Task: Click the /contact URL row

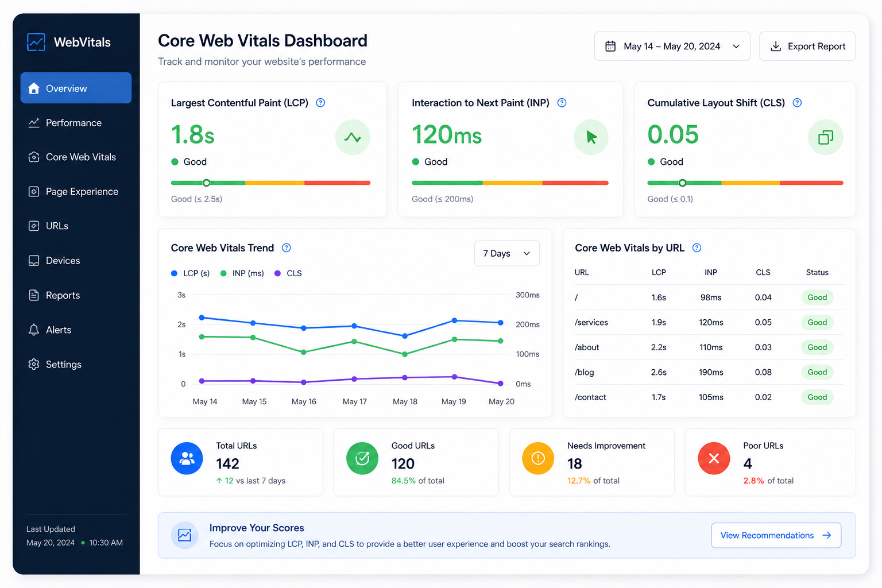Action: (709, 397)
